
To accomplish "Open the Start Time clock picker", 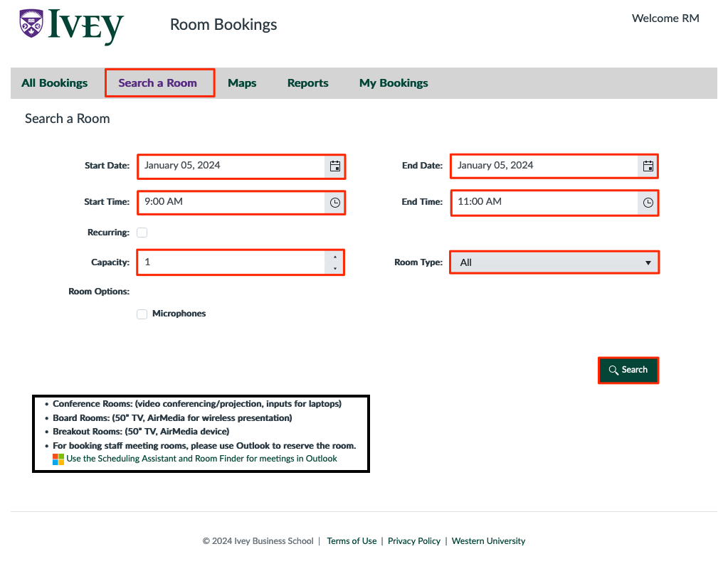I will 334,203.
